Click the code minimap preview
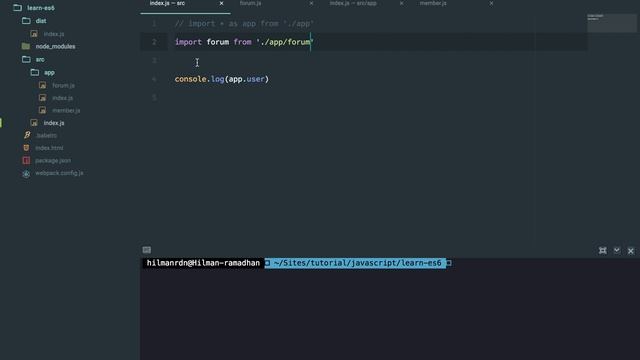Image resolution: width=640 pixels, height=360 pixels. tap(611, 23)
